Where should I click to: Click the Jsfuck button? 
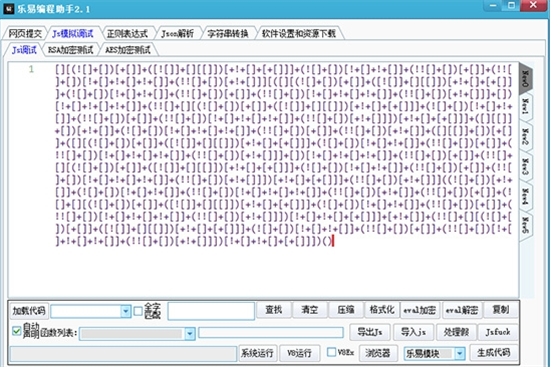coord(498,332)
